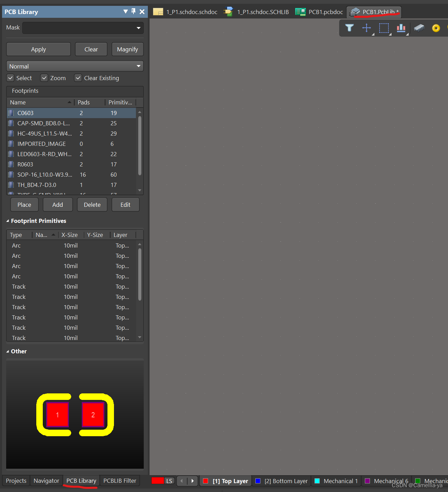Click the blue Bottom Layer color swatch

click(258, 481)
